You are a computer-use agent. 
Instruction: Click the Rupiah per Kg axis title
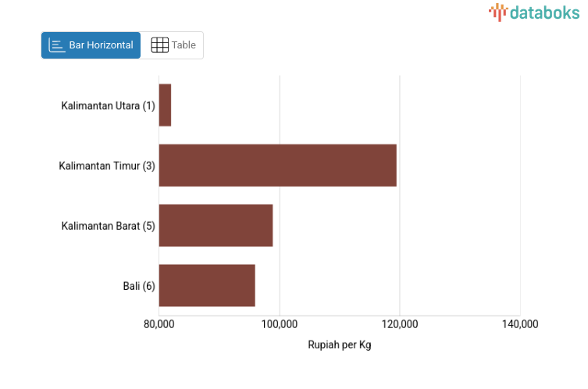click(340, 344)
